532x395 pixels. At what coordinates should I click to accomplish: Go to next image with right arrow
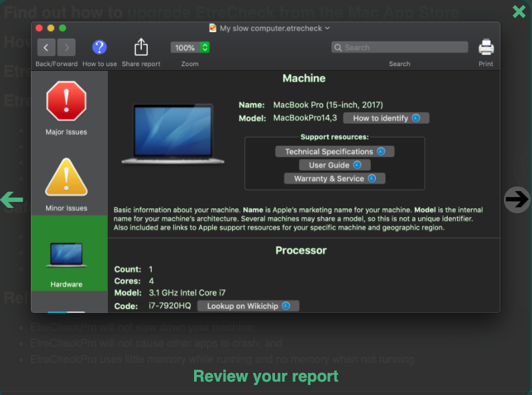(x=517, y=200)
